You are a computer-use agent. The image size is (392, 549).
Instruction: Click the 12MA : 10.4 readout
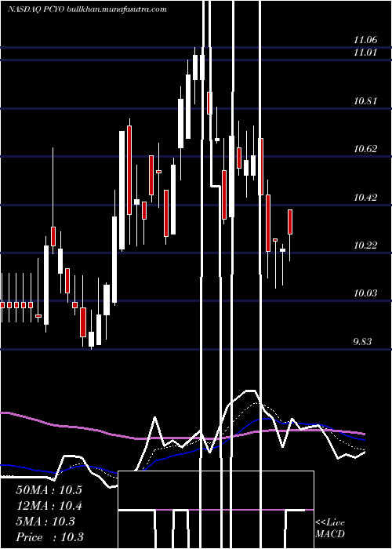(x=49, y=506)
